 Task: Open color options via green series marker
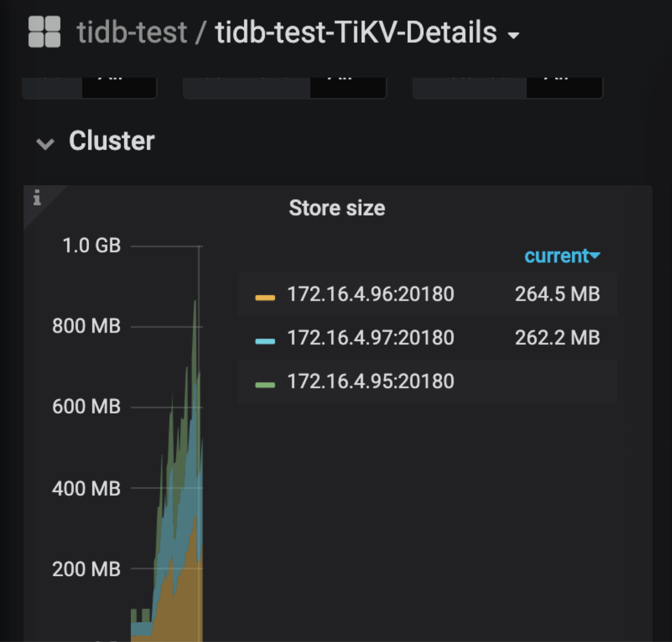pyautogui.click(x=264, y=382)
